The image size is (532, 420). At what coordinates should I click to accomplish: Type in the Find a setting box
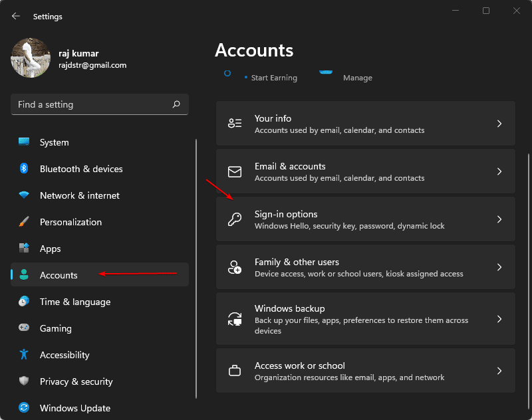coord(93,104)
